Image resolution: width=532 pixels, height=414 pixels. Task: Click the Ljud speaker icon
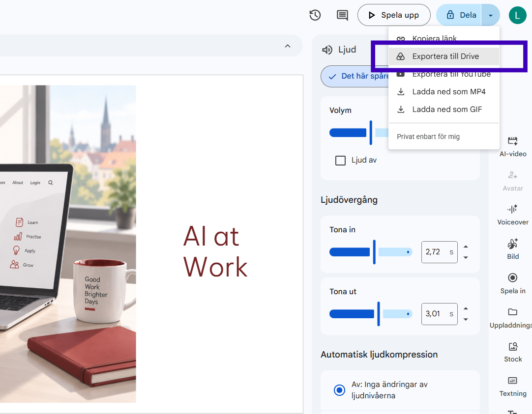coord(327,50)
